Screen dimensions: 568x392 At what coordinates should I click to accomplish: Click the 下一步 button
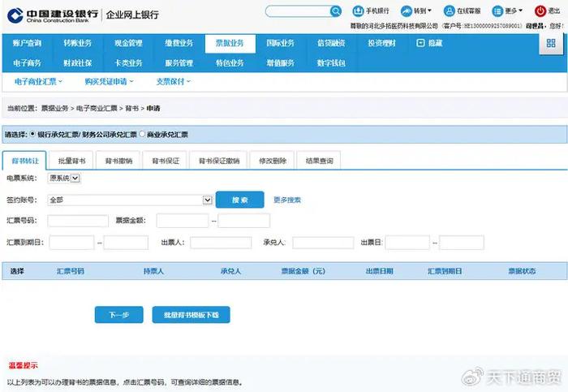pyautogui.click(x=118, y=314)
